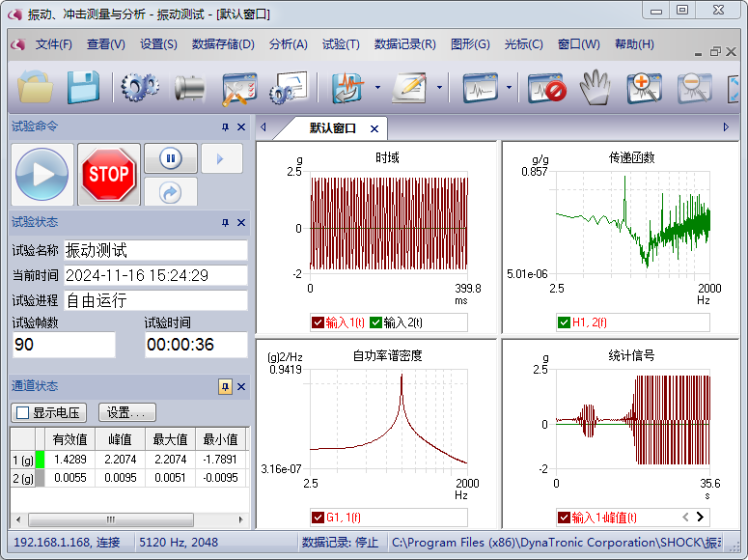Click the waveform window icon

481,87
